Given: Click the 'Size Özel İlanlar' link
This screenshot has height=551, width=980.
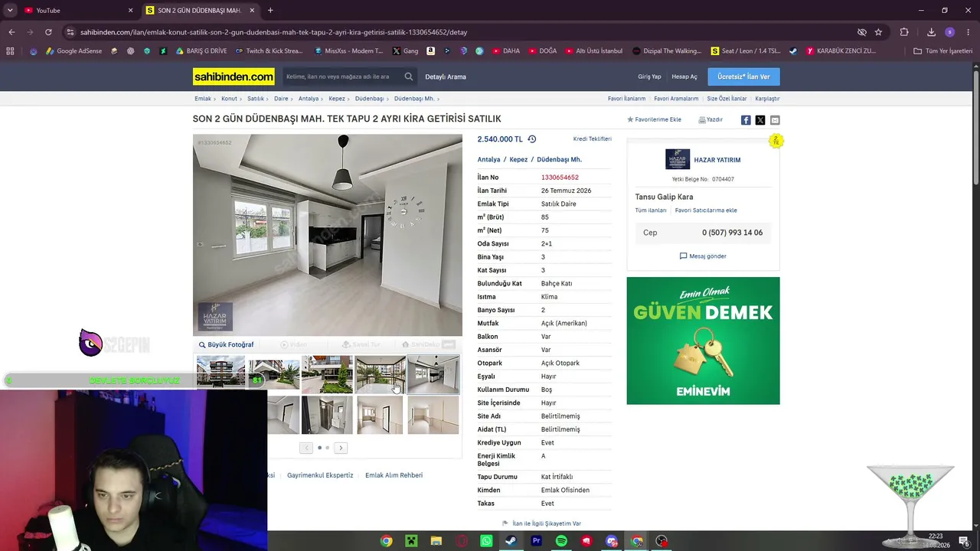Looking at the screenshot, I should (727, 99).
